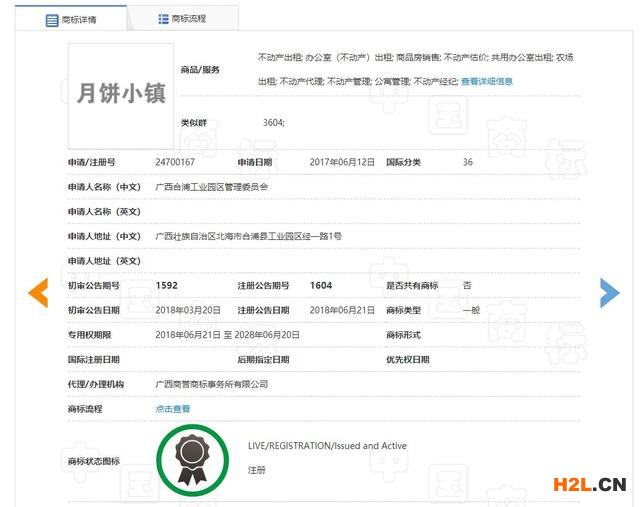Click preliminary announcement issue number 1592
This screenshot has height=507, width=640.
pos(167,286)
